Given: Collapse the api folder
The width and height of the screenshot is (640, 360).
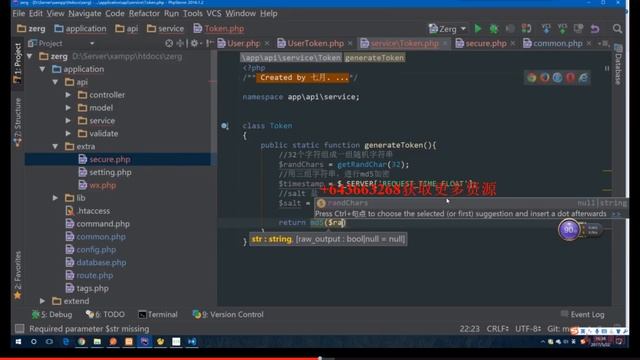Looking at the screenshot, I should point(56,82).
